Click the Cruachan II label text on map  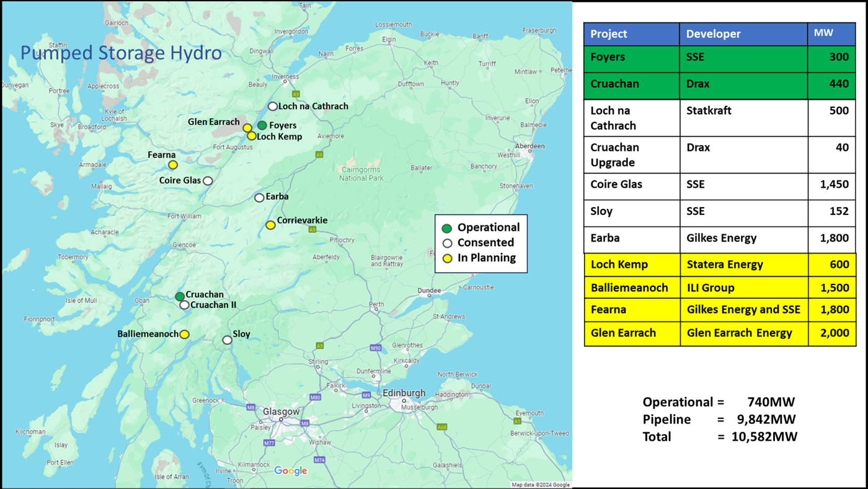coord(213,305)
